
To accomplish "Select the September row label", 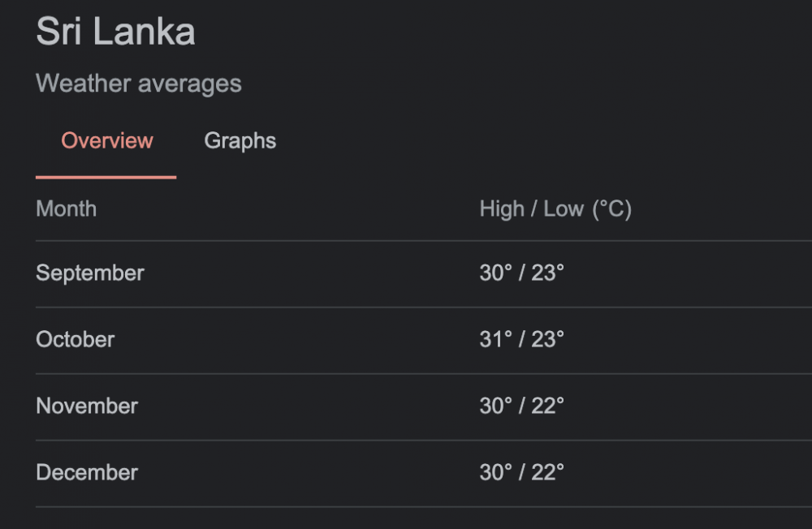I will point(89,273).
